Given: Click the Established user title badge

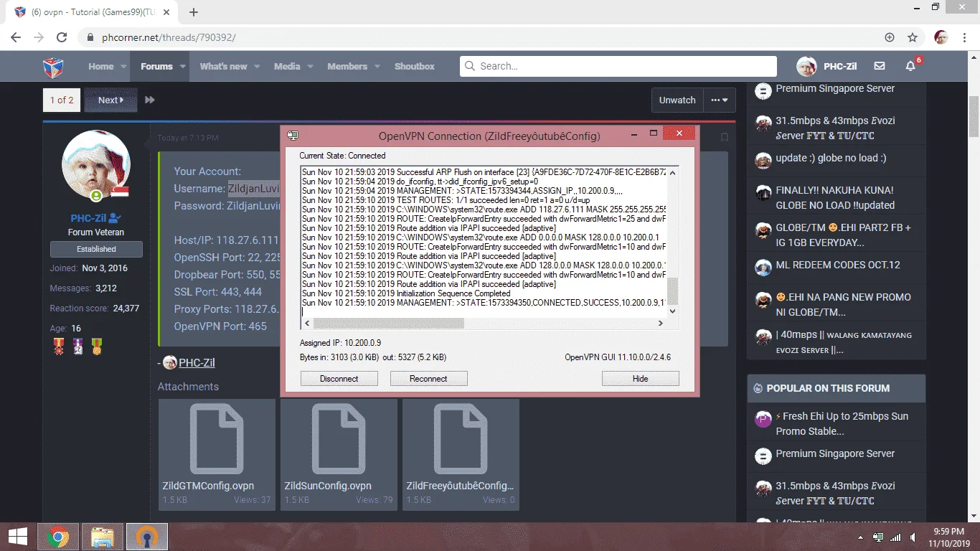Looking at the screenshot, I should coord(96,249).
